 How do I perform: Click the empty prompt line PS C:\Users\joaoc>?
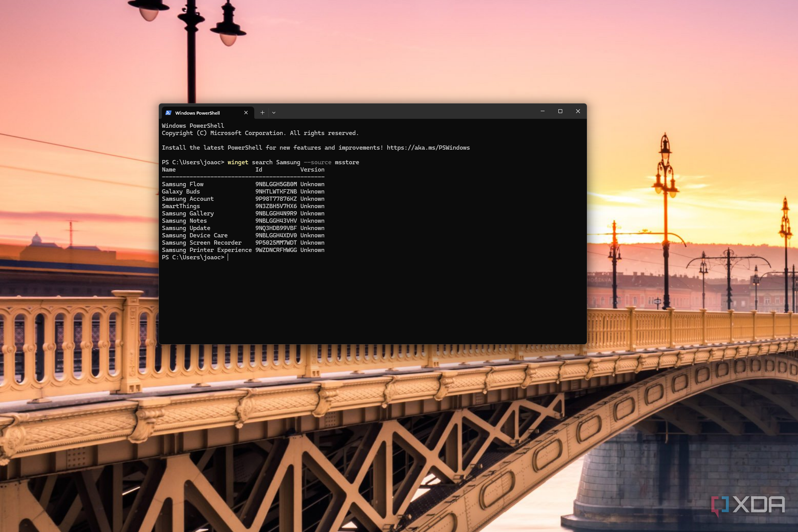click(193, 257)
